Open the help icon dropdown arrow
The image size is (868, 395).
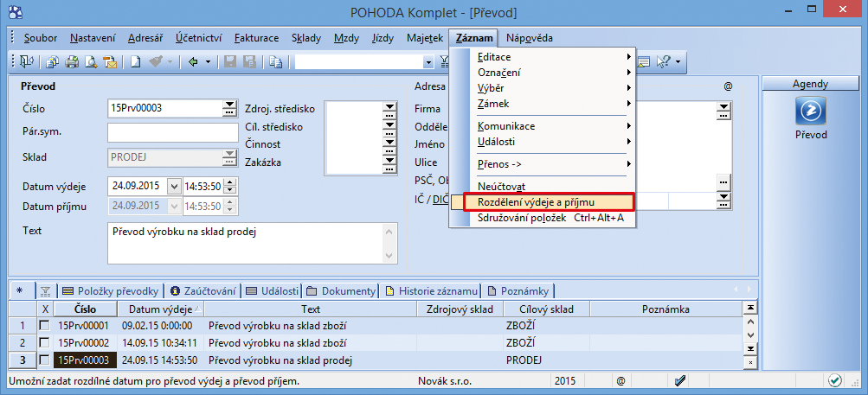(677, 62)
